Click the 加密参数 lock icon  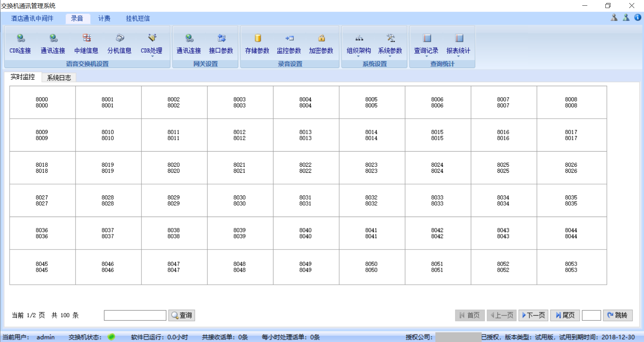(x=321, y=38)
